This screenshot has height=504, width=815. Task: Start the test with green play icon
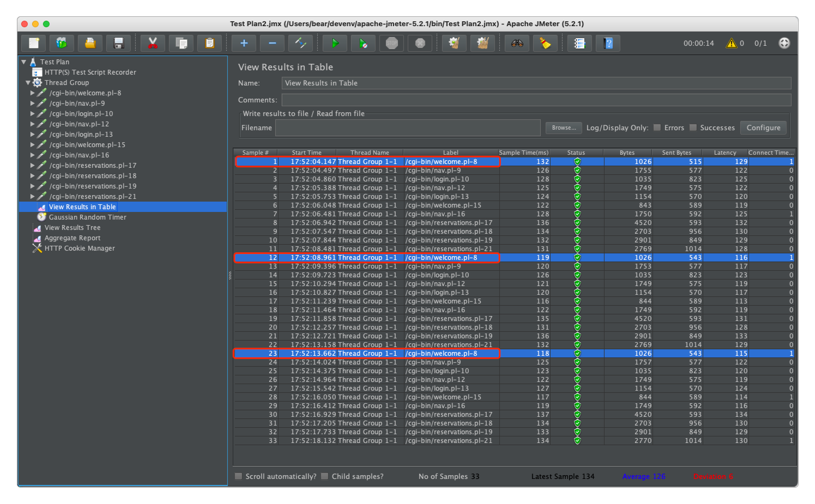(335, 43)
